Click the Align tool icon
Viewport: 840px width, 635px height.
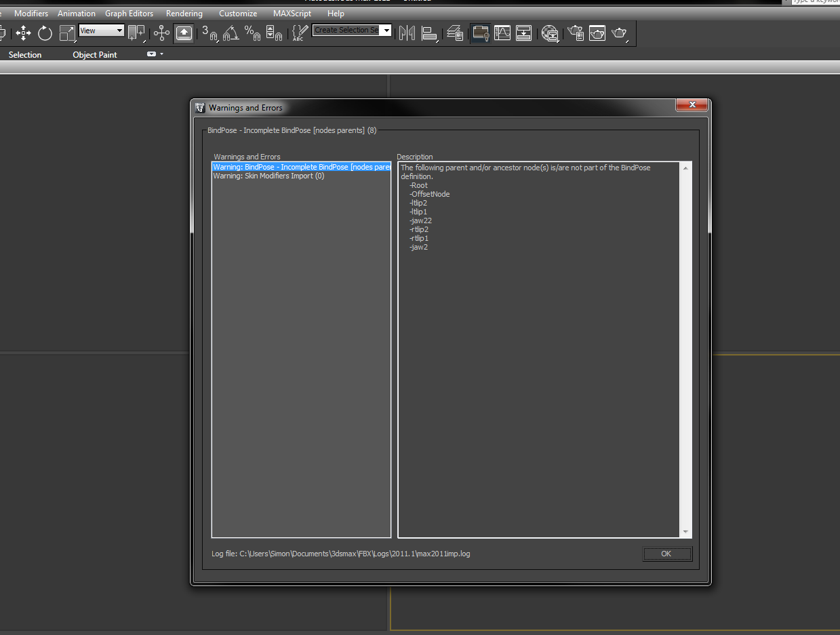click(429, 33)
